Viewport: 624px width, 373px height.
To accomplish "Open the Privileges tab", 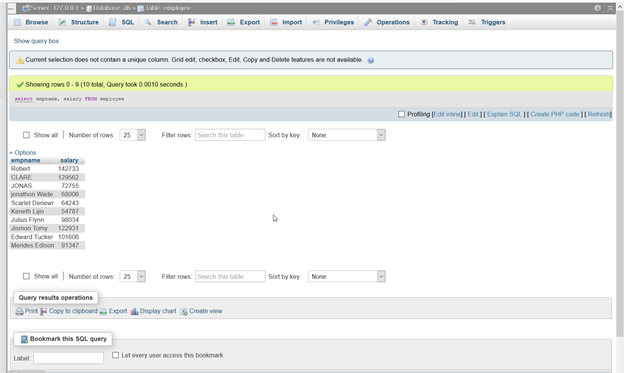I will tap(333, 22).
